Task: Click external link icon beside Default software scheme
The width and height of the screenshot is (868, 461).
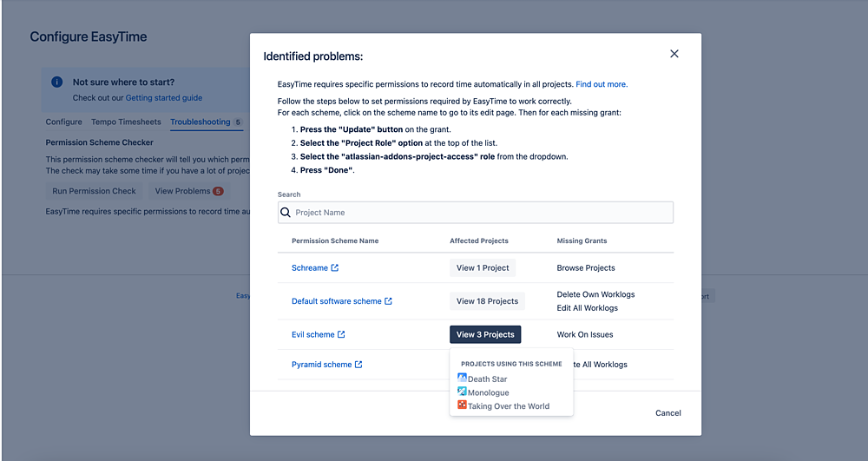Action: (x=388, y=301)
